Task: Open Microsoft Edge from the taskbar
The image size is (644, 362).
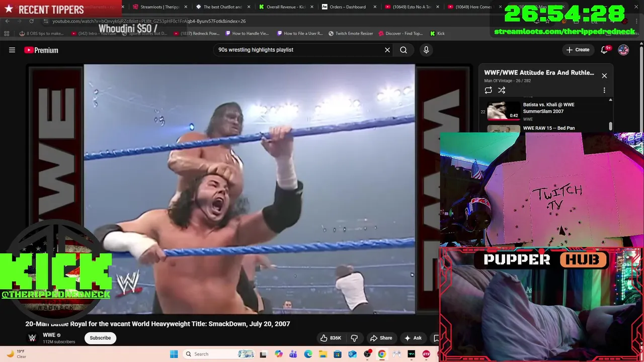Action: (x=308, y=354)
